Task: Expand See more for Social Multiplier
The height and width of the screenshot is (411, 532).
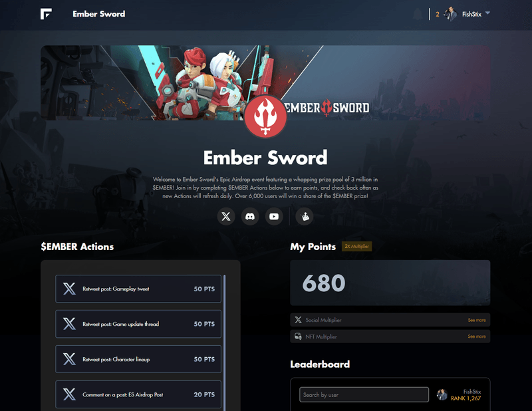Action: (476, 320)
